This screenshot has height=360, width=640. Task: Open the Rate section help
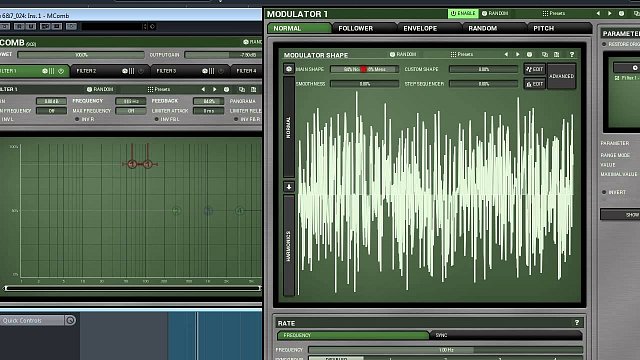click(x=577, y=322)
